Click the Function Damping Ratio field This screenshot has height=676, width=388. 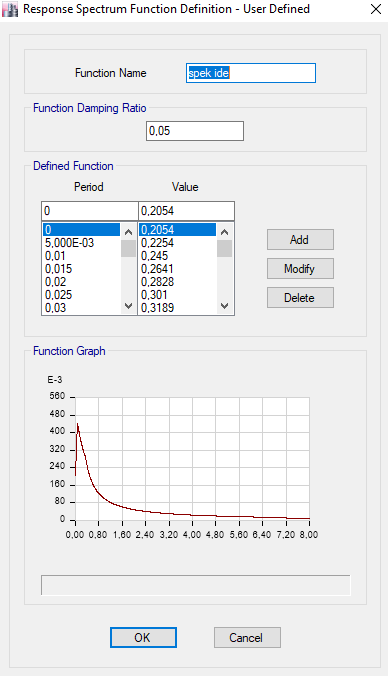(195, 131)
